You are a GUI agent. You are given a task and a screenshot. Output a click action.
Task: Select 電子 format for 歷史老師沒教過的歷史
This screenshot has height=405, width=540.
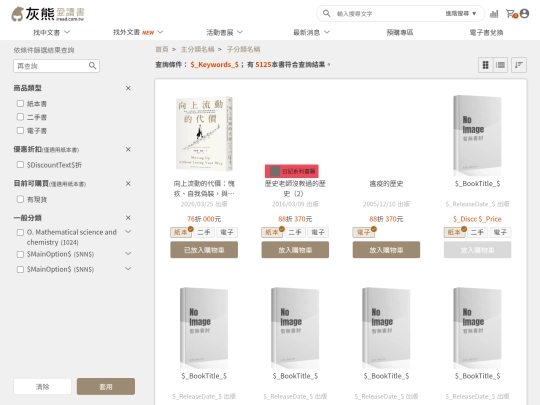point(318,232)
